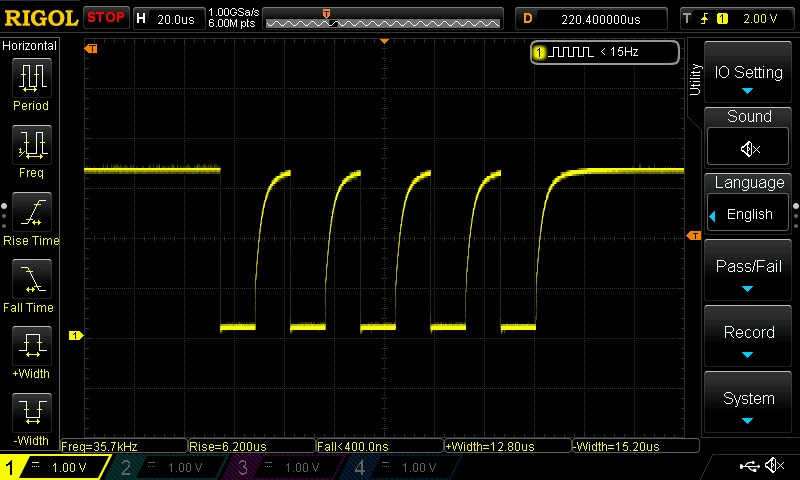
Task: Click the Fall<400.0ns measurement result
Action: coord(380,446)
